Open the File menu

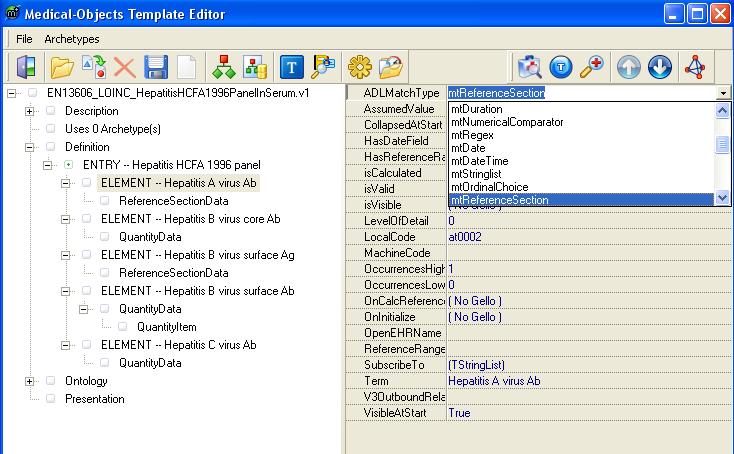pos(24,38)
